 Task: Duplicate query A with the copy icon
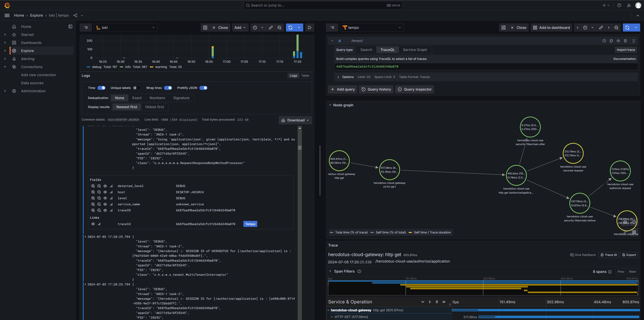pyautogui.click(x=611, y=41)
